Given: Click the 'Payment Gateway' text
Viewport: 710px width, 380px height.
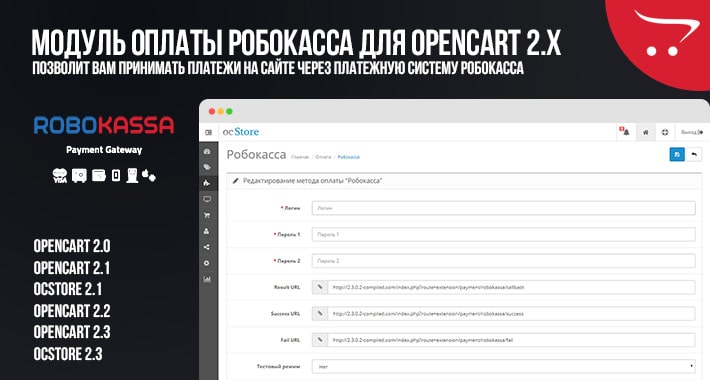Looking at the screenshot, I should 104,150.
